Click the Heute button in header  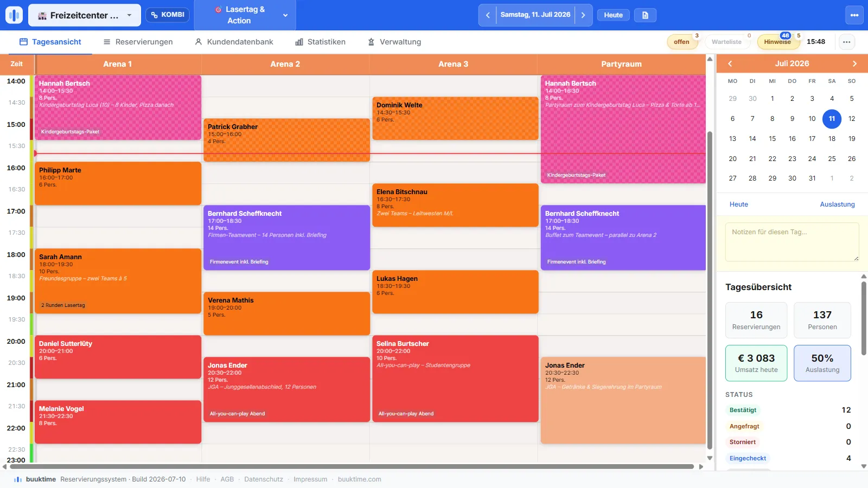[614, 15]
